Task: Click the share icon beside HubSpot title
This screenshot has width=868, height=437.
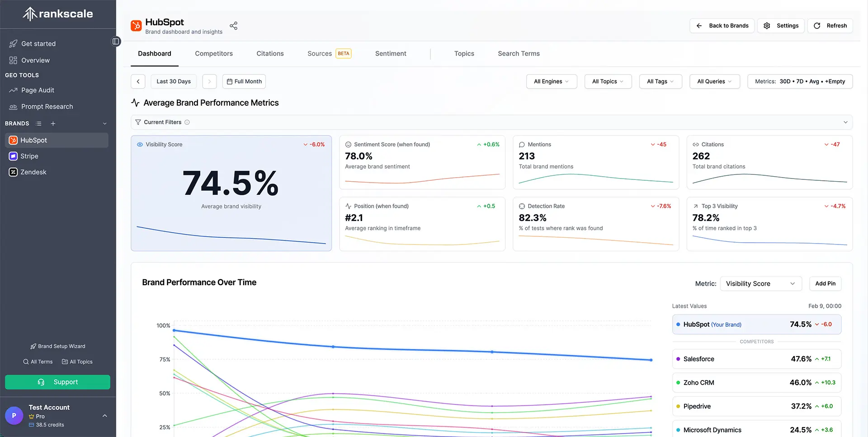Action: 233,26
